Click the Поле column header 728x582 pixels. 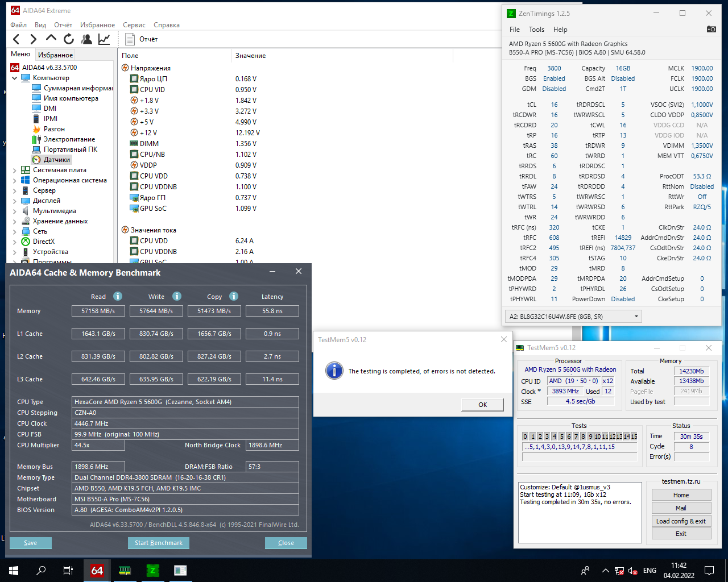tap(175, 56)
